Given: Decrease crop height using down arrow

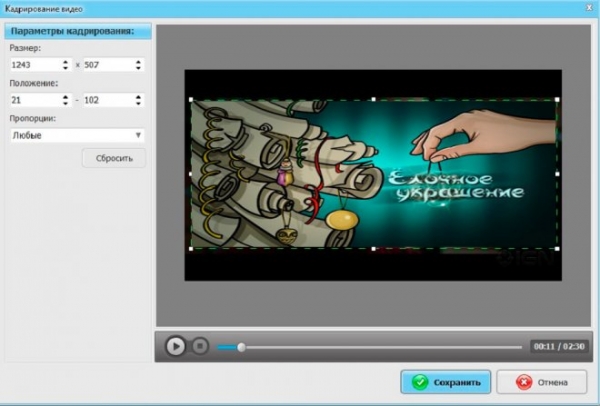Looking at the screenshot, I should (x=137, y=69).
